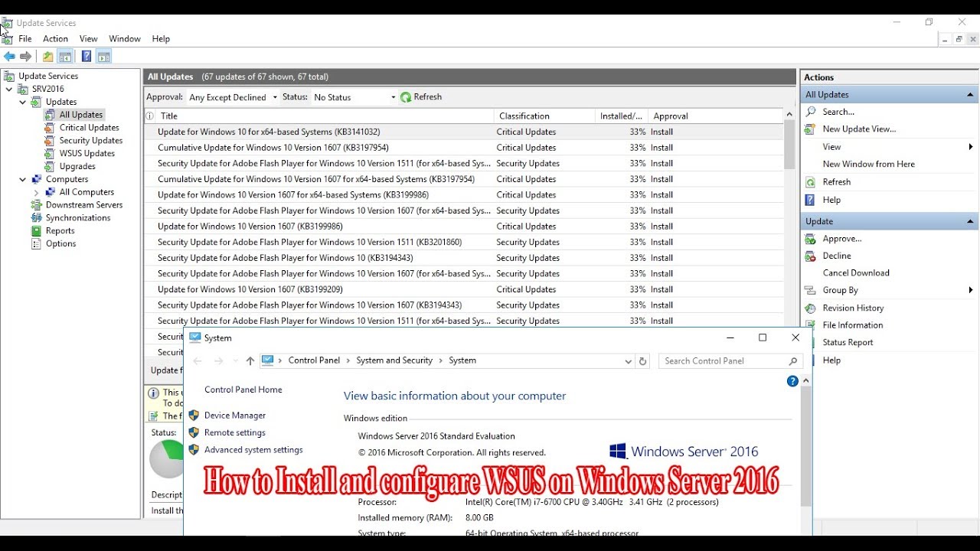Click the Revision History icon
980x551 pixels.
point(811,308)
